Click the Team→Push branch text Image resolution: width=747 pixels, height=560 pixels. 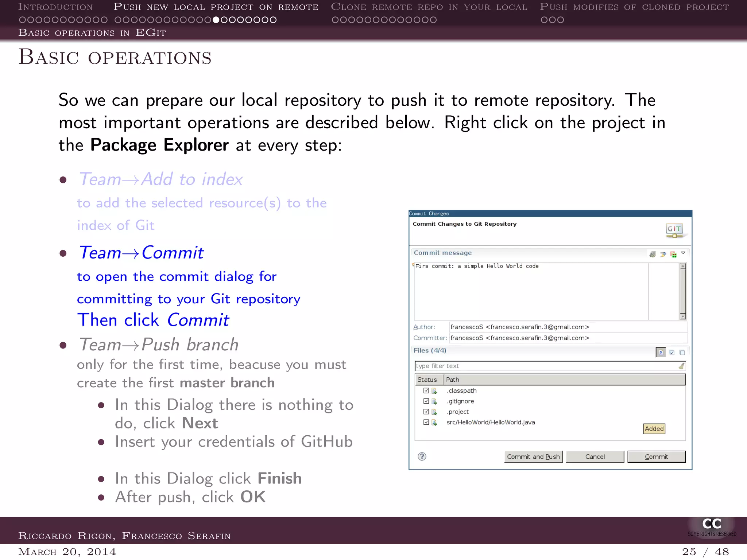tap(159, 345)
